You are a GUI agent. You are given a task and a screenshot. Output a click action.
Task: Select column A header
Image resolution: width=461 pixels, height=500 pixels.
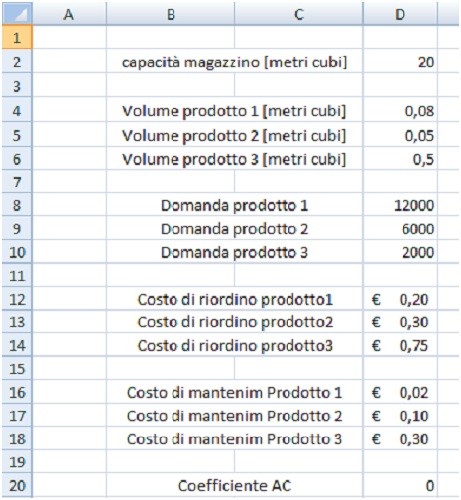tap(69, 14)
